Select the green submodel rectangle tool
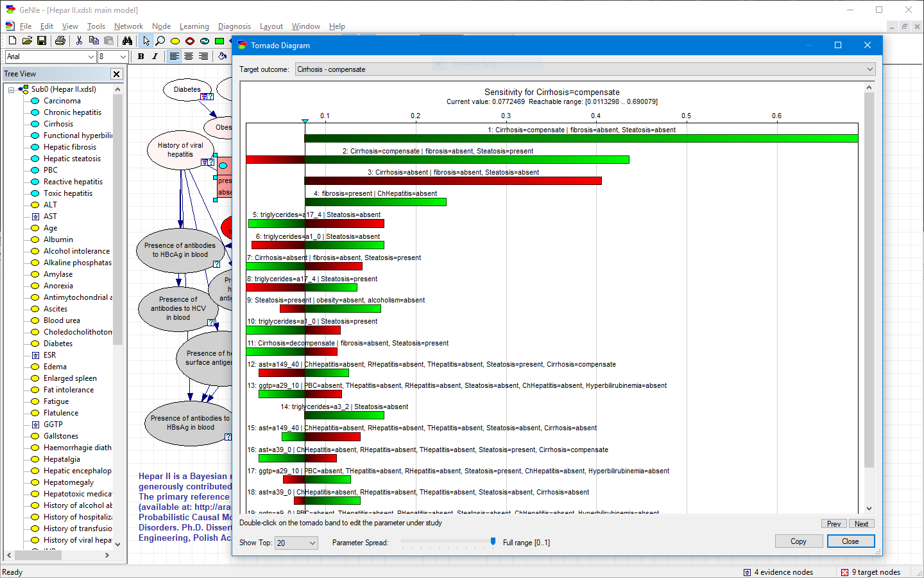Viewport: 924px width, 578px height. pos(219,40)
